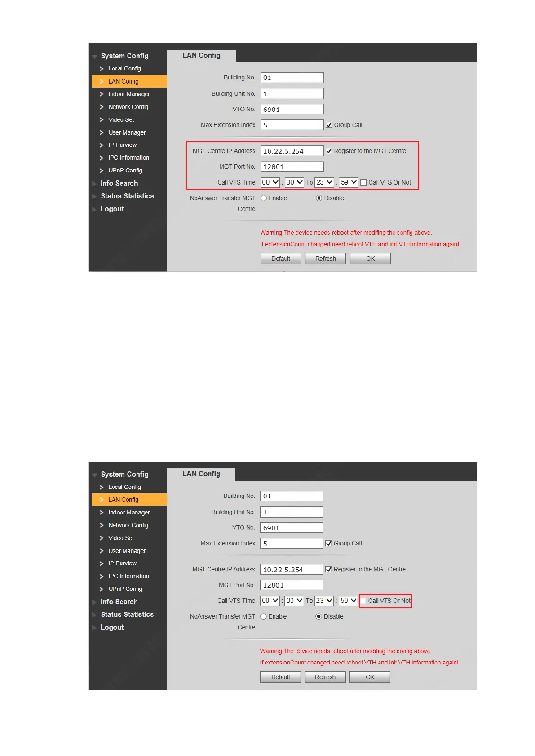
Task: Check Call VTS Or Not in the lower form
Action: pyautogui.click(x=363, y=601)
